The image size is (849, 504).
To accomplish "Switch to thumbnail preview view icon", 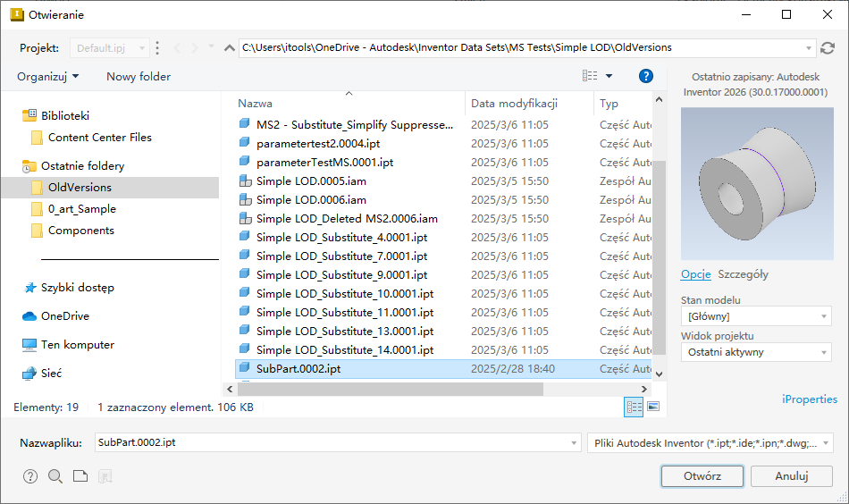I will tap(653, 407).
